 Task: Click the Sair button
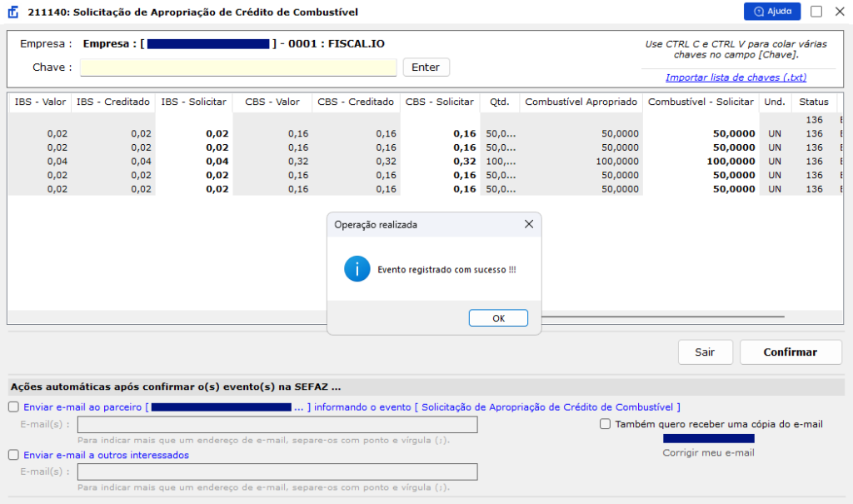(705, 352)
